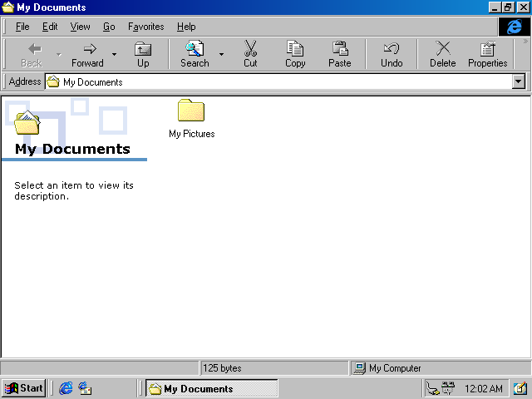Open the Start menu
Image resolution: width=532 pixels, height=399 pixels.
pyautogui.click(x=24, y=388)
